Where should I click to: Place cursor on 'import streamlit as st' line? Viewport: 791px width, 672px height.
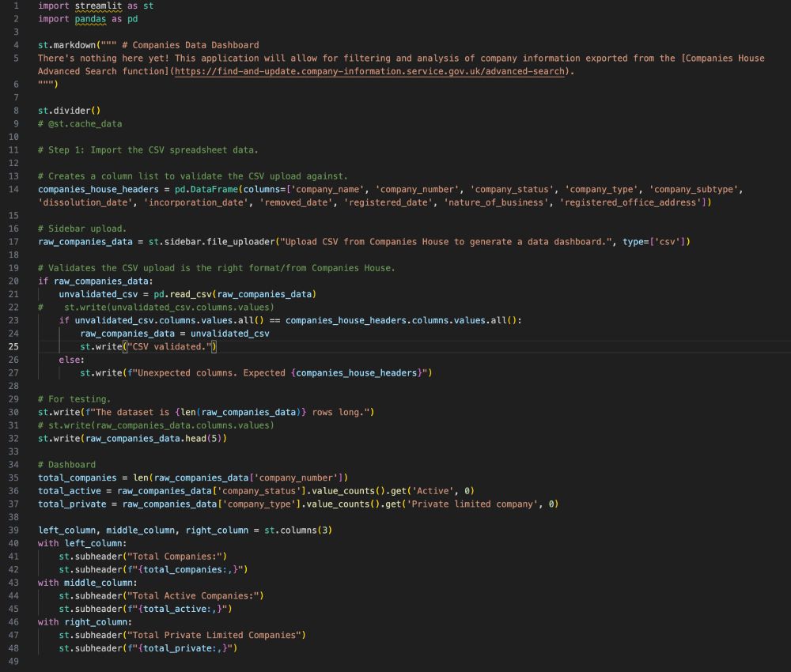(96, 6)
